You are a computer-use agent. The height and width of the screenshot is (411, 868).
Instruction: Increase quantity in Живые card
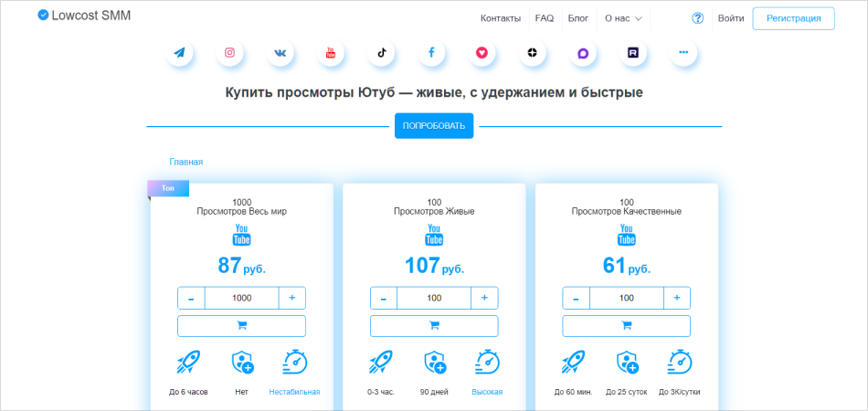coord(484,298)
